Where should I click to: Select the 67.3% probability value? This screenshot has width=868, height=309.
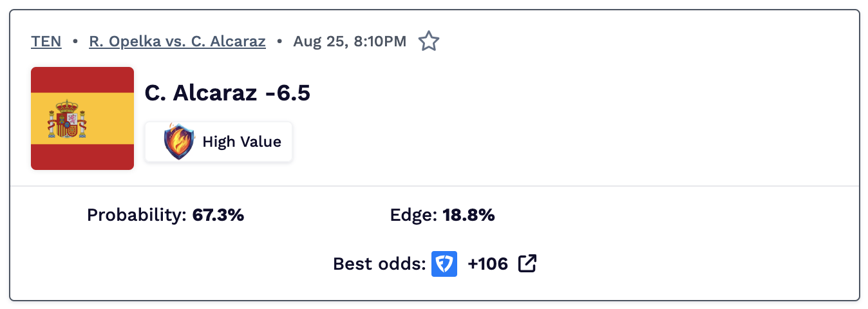tap(218, 215)
